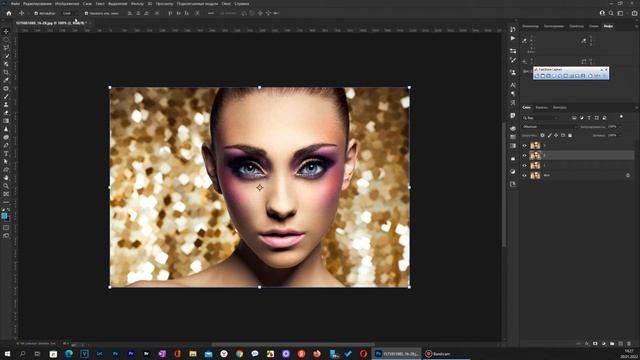Select the Brush tool

tap(6, 97)
